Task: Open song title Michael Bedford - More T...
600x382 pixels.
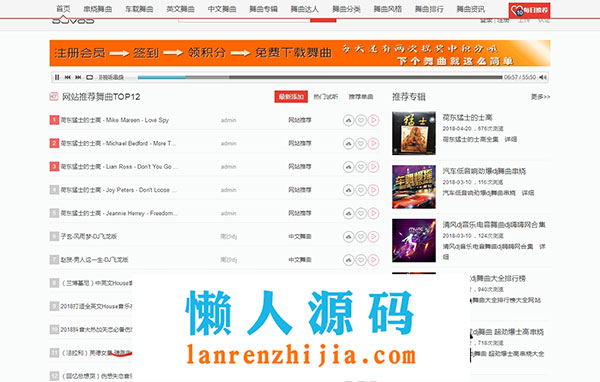Action: [118, 144]
